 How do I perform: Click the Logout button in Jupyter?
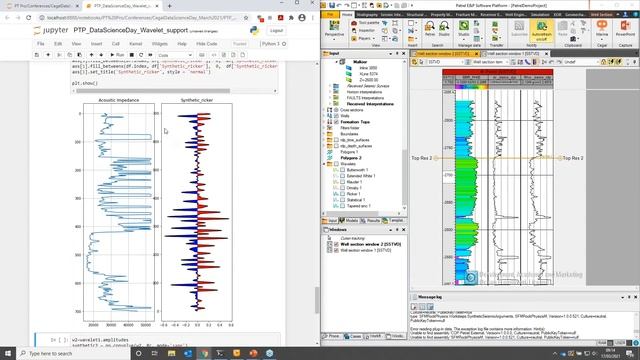(x=276, y=31)
